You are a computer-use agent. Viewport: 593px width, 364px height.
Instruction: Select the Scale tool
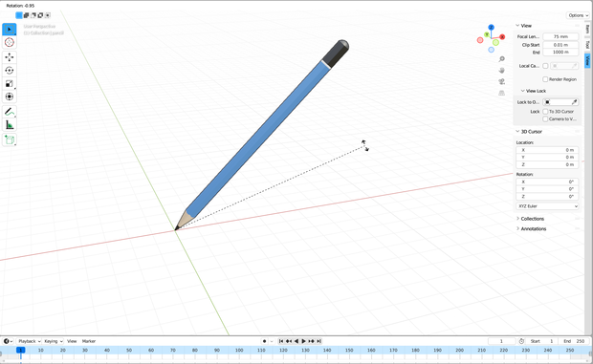10,83
